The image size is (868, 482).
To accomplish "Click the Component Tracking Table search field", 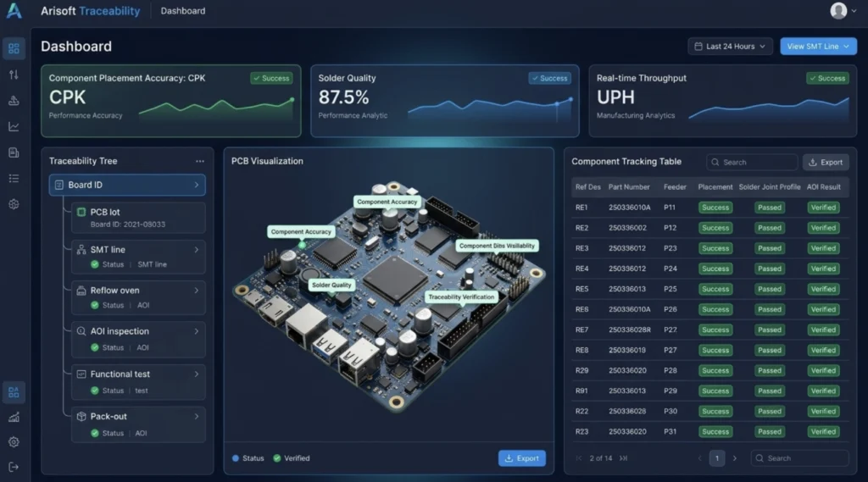I will [752, 162].
